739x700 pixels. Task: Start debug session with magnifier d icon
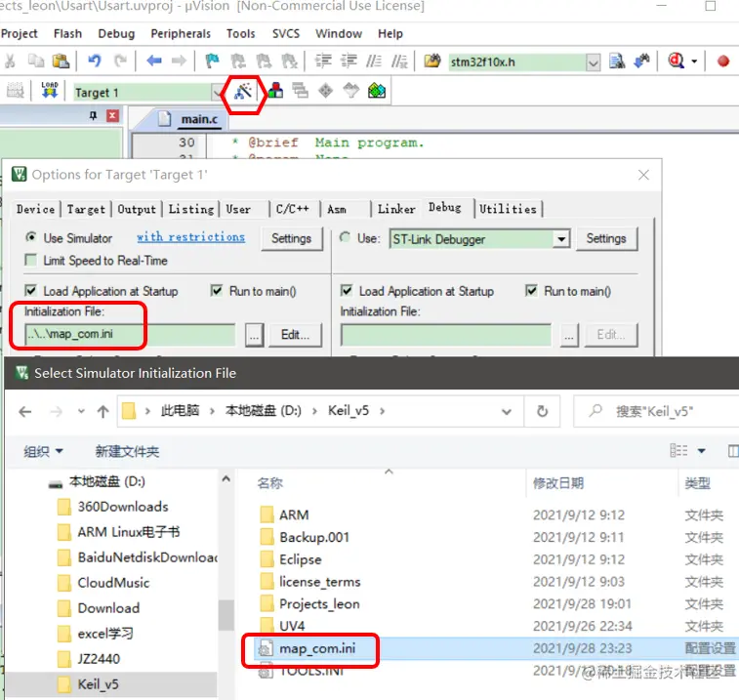(x=676, y=62)
